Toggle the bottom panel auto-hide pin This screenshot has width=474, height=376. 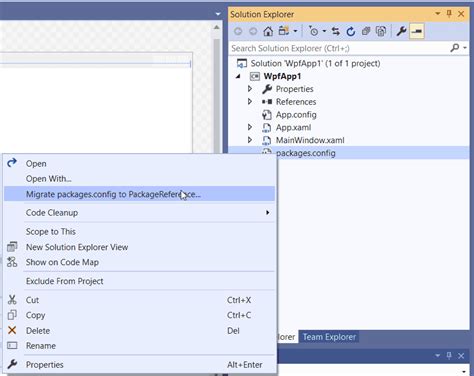449,356
